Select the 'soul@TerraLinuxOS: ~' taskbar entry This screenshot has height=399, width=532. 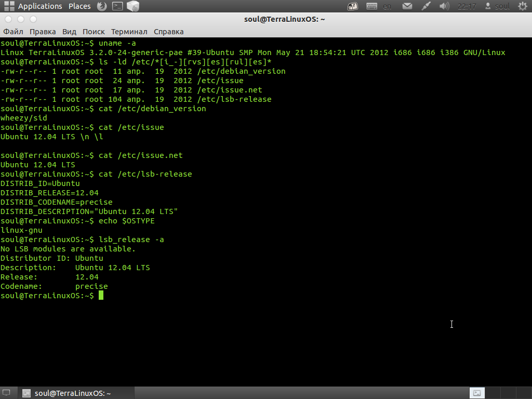76,393
